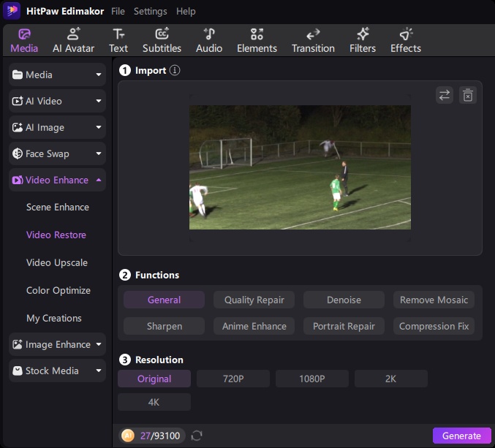
Task: Choose 4K resolution
Action: [x=154, y=402]
